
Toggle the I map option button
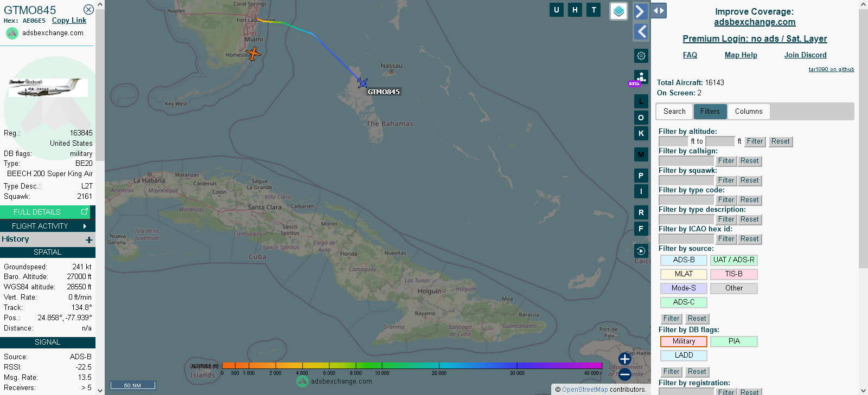[641, 191]
